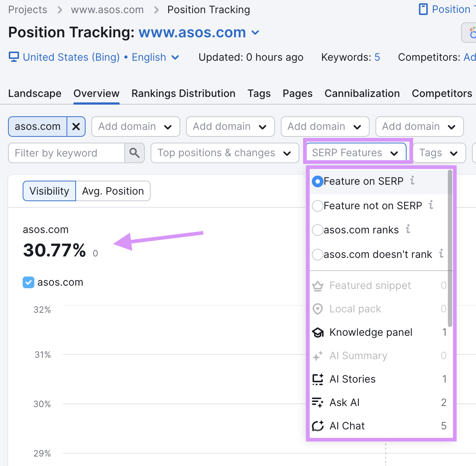
Task: Click the Filter by keyword input field
Action: tap(67, 153)
